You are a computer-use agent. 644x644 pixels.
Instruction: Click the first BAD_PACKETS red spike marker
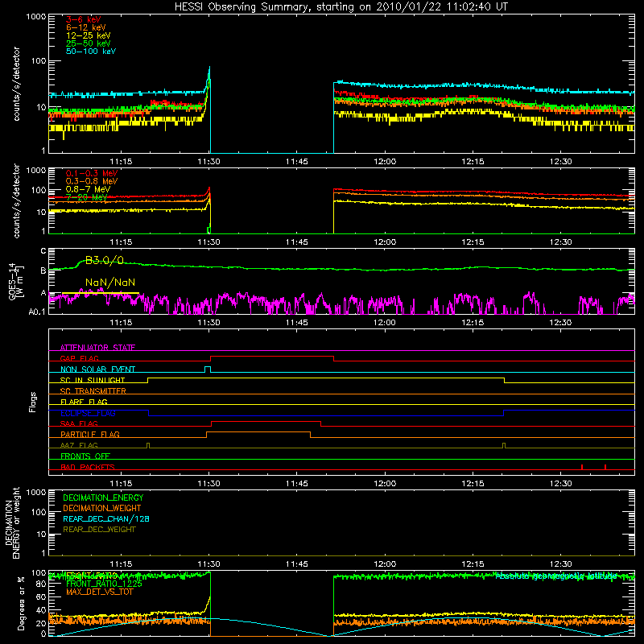582,467
